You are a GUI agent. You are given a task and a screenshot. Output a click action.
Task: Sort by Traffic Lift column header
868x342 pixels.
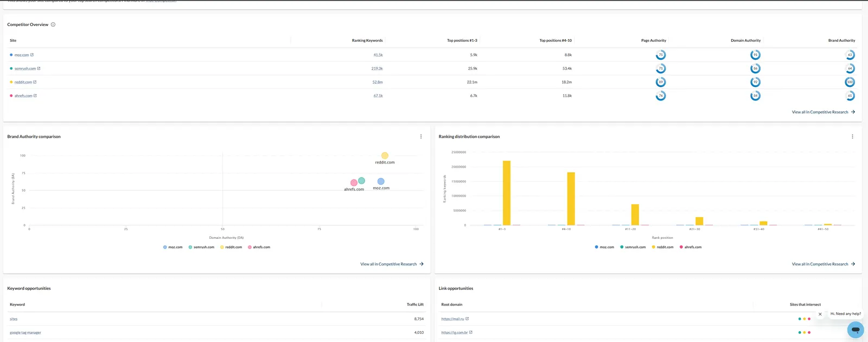415,305
